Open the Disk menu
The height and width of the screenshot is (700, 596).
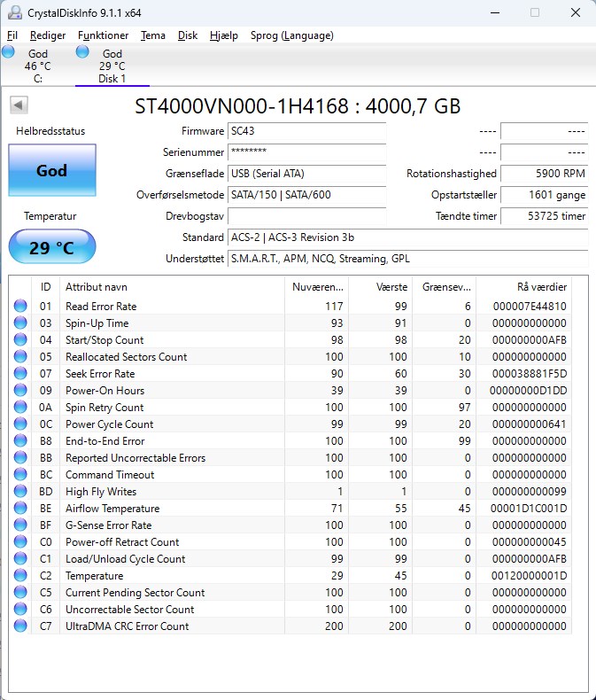click(x=188, y=35)
